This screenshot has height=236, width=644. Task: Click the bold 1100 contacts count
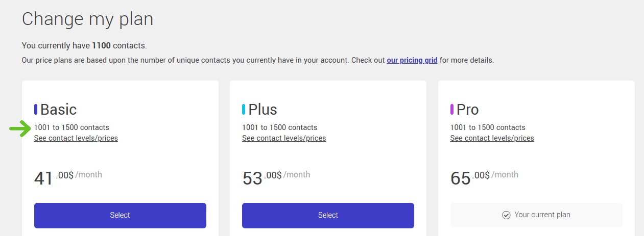(x=101, y=46)
